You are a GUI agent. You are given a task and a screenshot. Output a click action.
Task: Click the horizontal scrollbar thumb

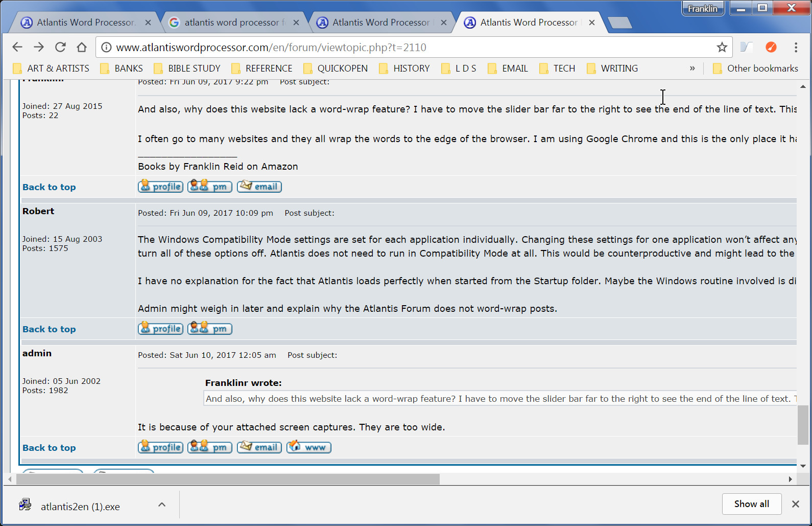coord(228,479)
